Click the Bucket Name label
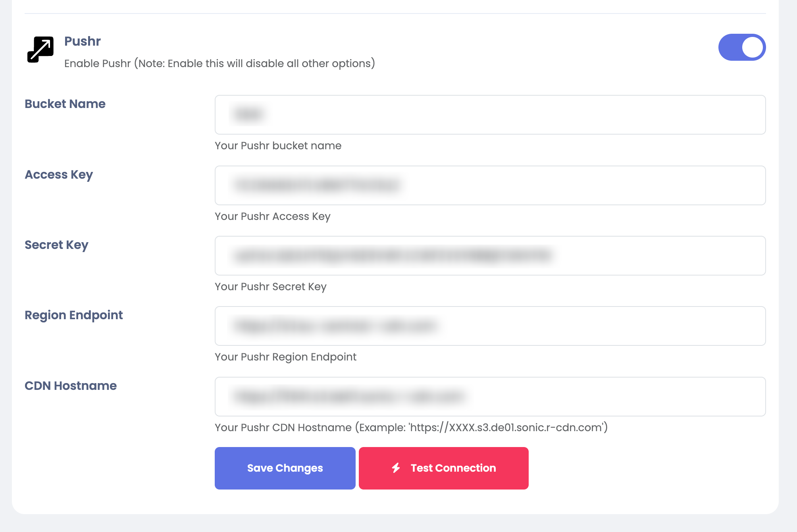 tap(65, 104)
